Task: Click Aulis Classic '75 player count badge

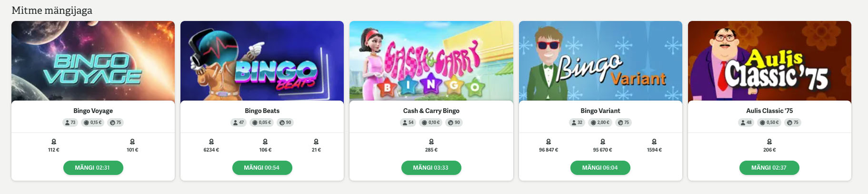Action: click(746, 123)
